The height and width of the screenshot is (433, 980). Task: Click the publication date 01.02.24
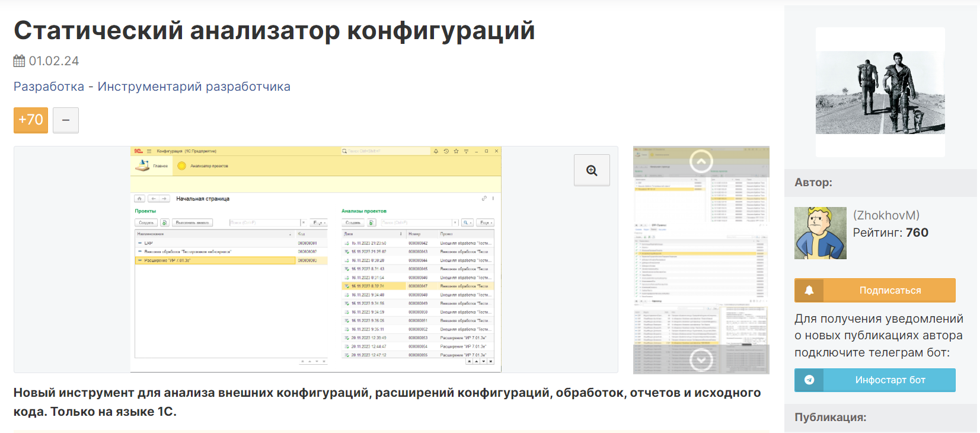(x=54, y=61)
